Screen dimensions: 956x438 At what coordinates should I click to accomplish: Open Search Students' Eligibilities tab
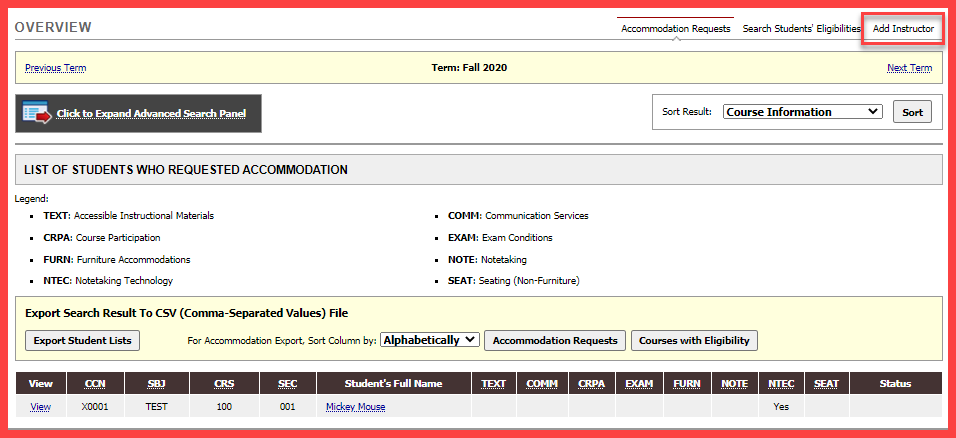(801, 29)
